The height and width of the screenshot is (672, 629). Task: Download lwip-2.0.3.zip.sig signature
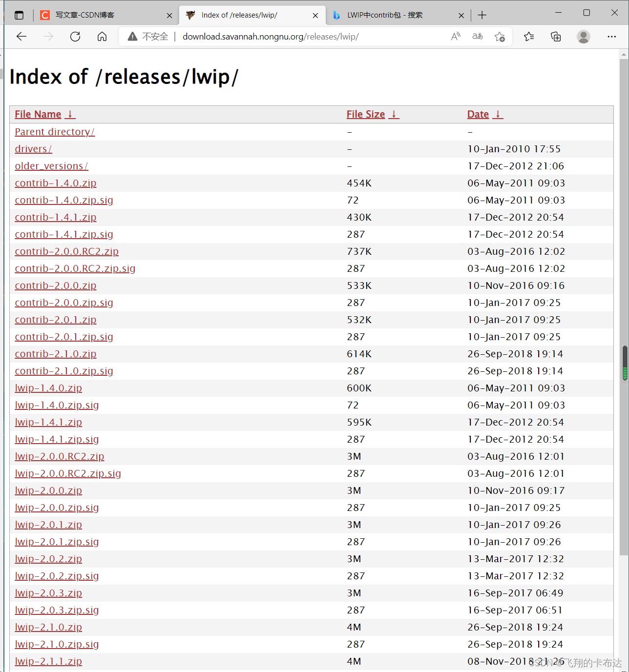57,610
